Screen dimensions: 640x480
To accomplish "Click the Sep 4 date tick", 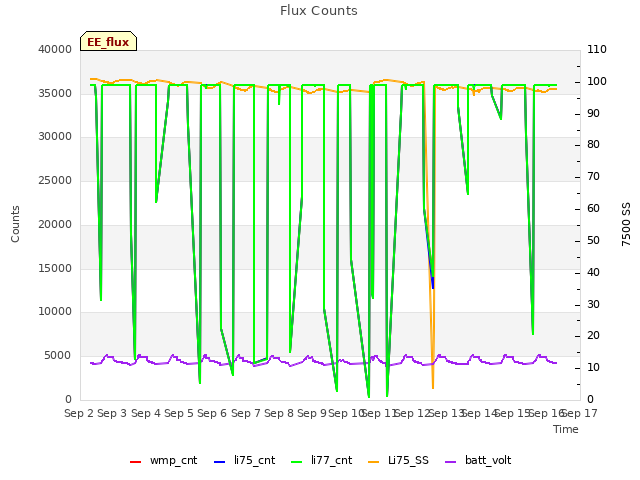I will click(146, 413).
